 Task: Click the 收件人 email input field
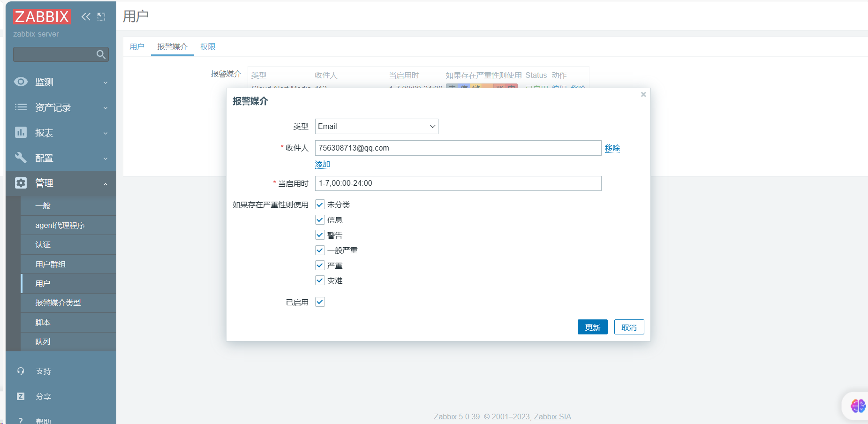click(x=458, y=148)
